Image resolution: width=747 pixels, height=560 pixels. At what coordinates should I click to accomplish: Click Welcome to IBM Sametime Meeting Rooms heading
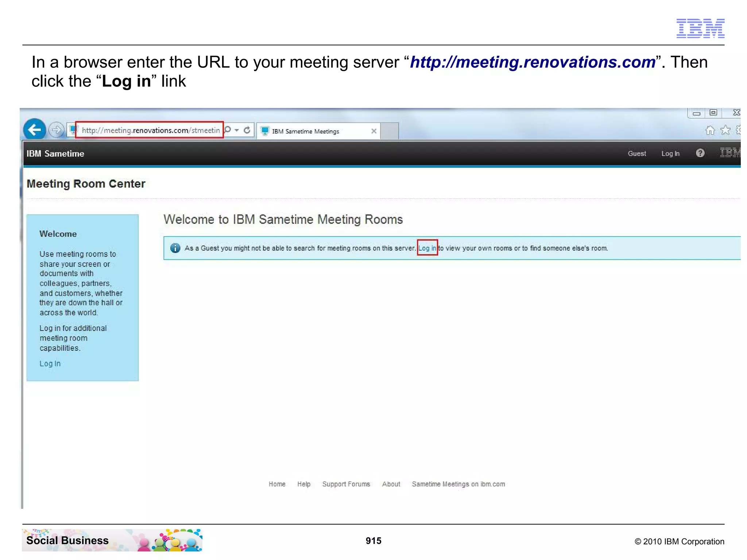pos(283,219)
